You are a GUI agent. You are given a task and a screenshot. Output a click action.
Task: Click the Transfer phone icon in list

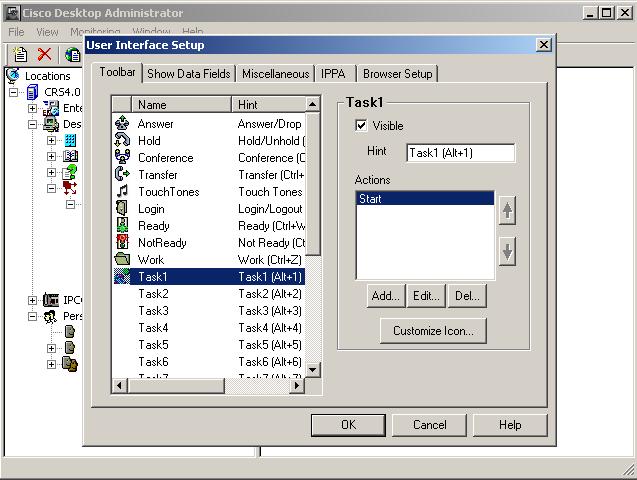[x=122, y=174]
